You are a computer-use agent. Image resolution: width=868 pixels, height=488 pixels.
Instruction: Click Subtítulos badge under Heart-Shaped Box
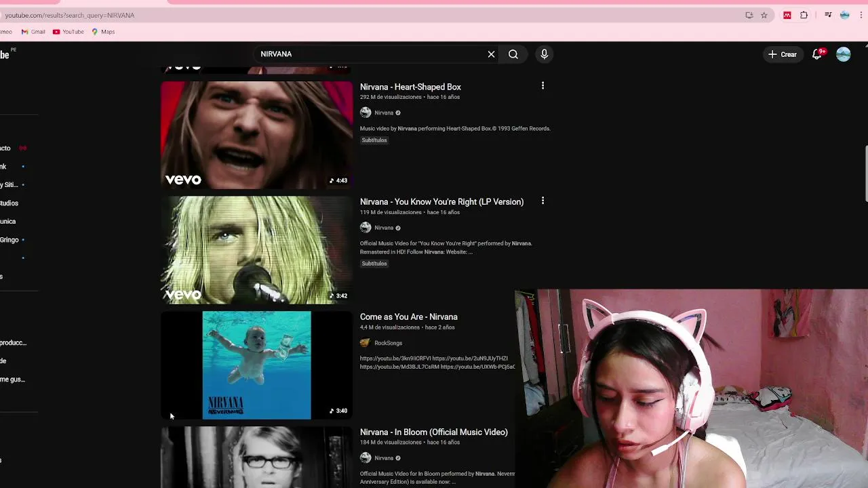click(x=374, y=140)
